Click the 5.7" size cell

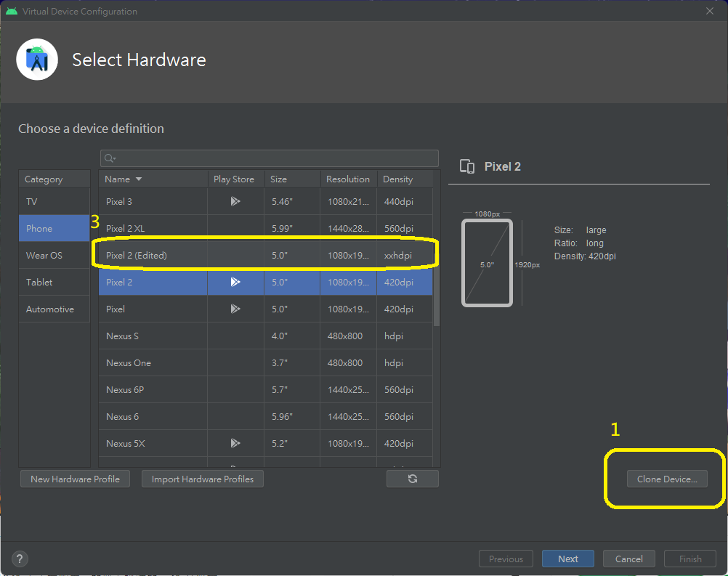[x=292, y=390]
